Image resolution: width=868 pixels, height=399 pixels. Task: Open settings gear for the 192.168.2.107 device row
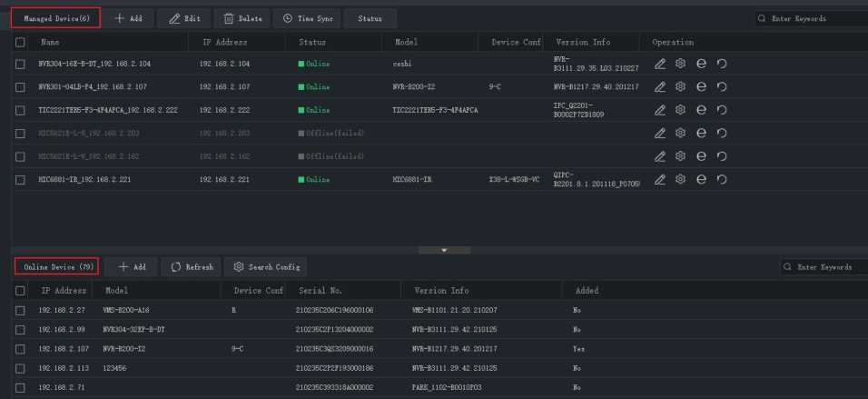click(x=680, y=87)
